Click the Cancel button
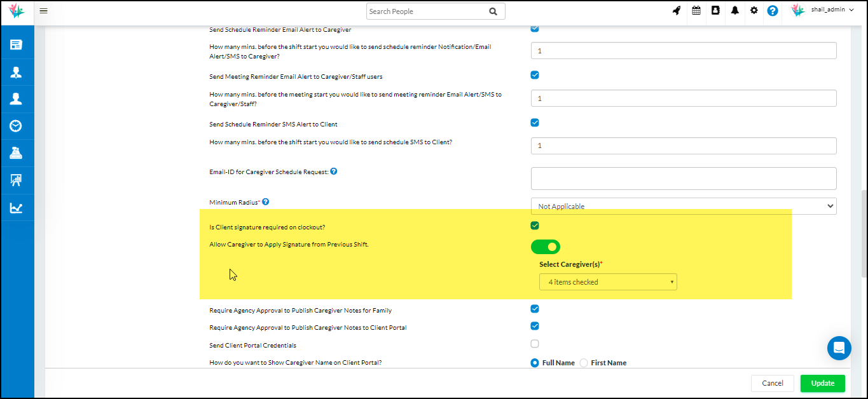The width and height of the screenshot is (868, 399). pyautogui.click(x=772, y=383)
